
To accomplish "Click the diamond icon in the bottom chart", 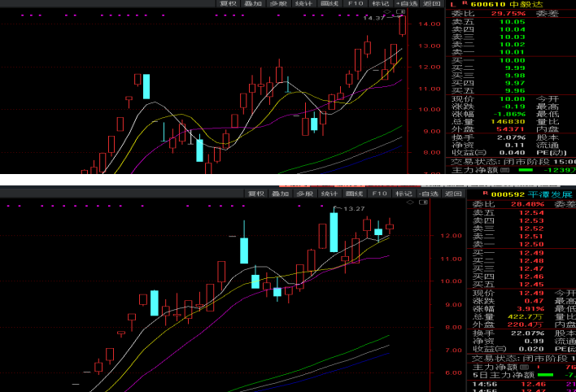I will point(410,202).
